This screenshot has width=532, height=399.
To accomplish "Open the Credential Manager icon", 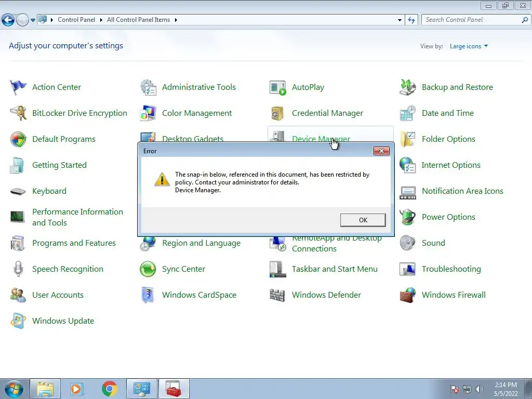I will click(277, 113).
